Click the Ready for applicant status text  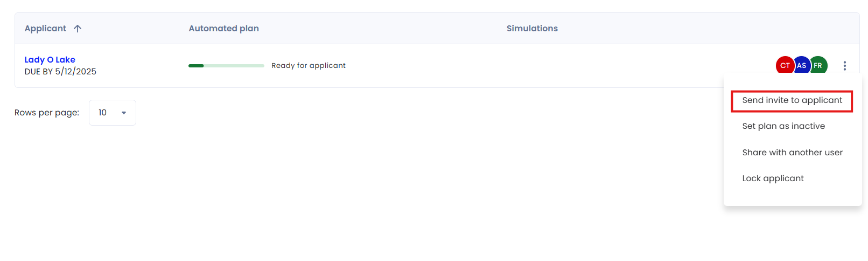point(308,66)
